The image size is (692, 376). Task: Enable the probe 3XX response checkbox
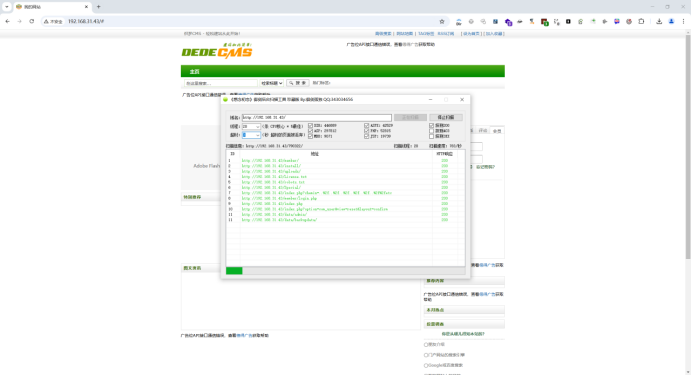click(x=432, y=136)
